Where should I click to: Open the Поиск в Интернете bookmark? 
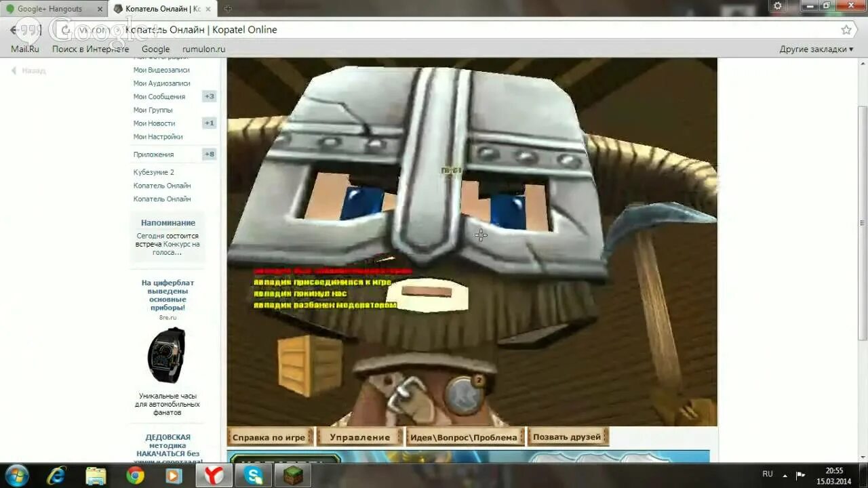point(90,49)
